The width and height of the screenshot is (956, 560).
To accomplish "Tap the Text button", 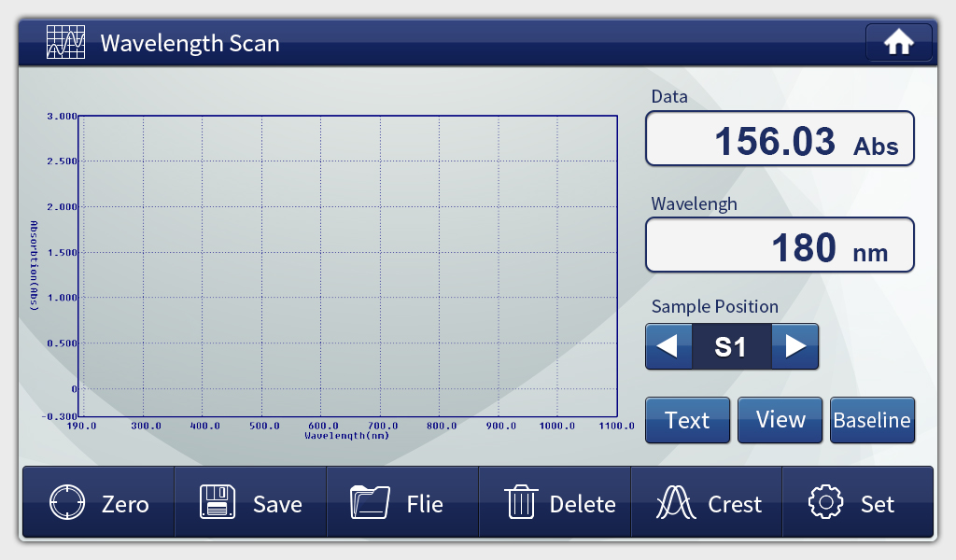I will click(687, 420).
